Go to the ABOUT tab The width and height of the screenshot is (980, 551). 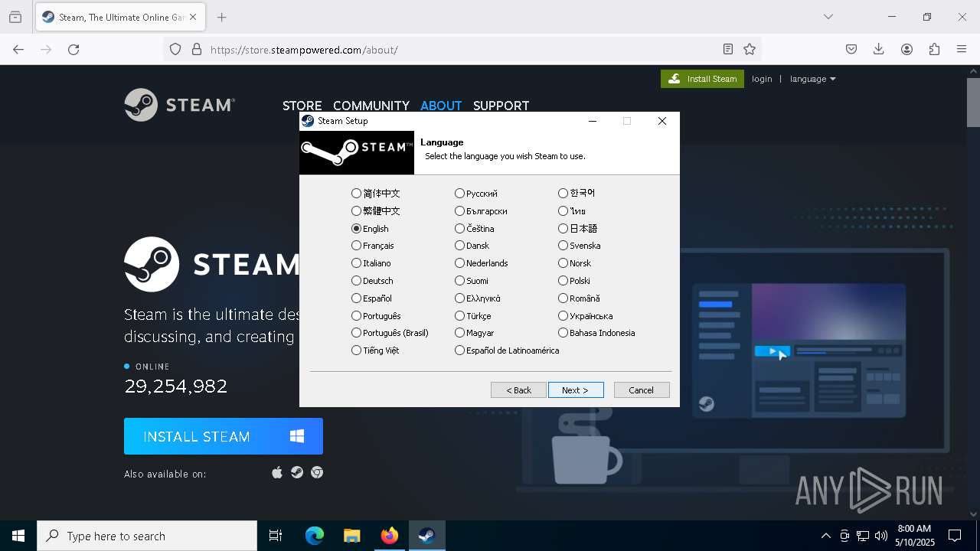click(x=441, y=106)
